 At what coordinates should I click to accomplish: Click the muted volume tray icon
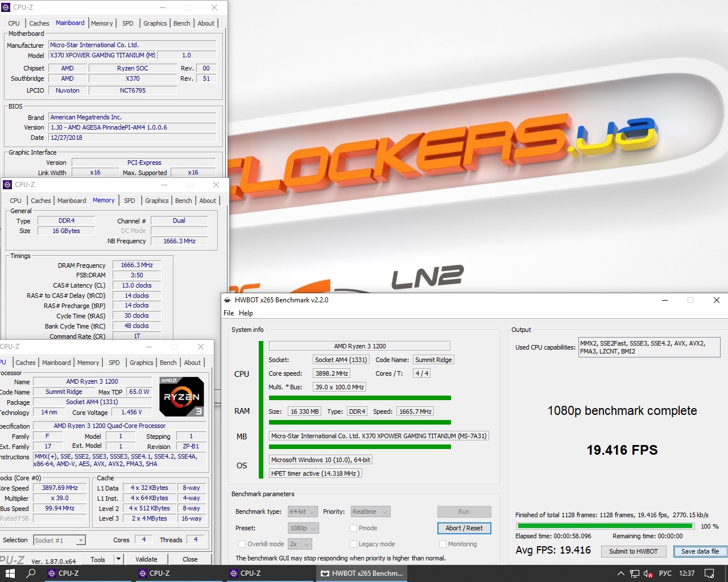click(648, 573)
